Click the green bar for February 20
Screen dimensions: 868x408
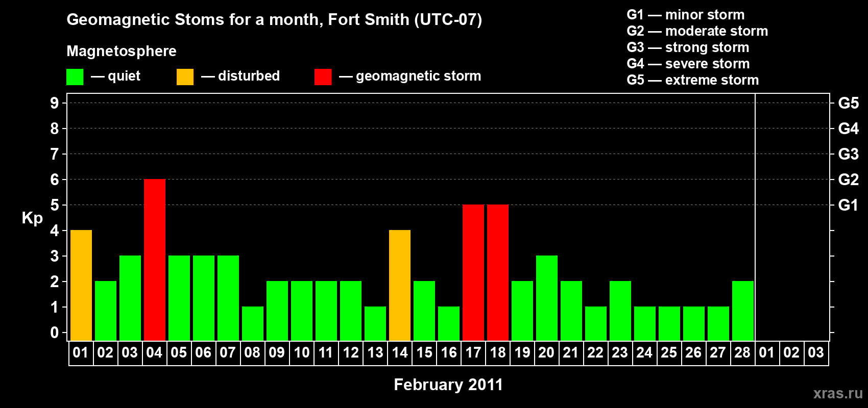pyautogui.click(x=547, y=298)
